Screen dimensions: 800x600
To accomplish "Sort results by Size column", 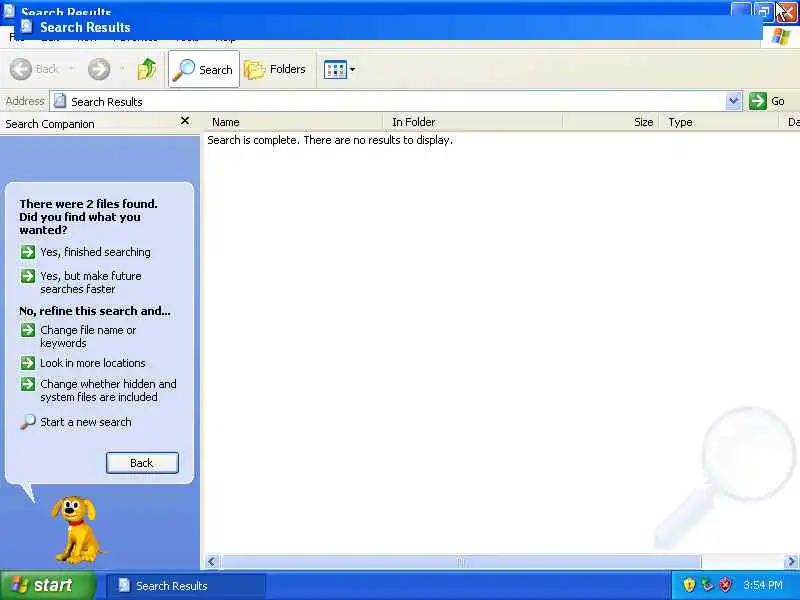I will pos(611,122).
